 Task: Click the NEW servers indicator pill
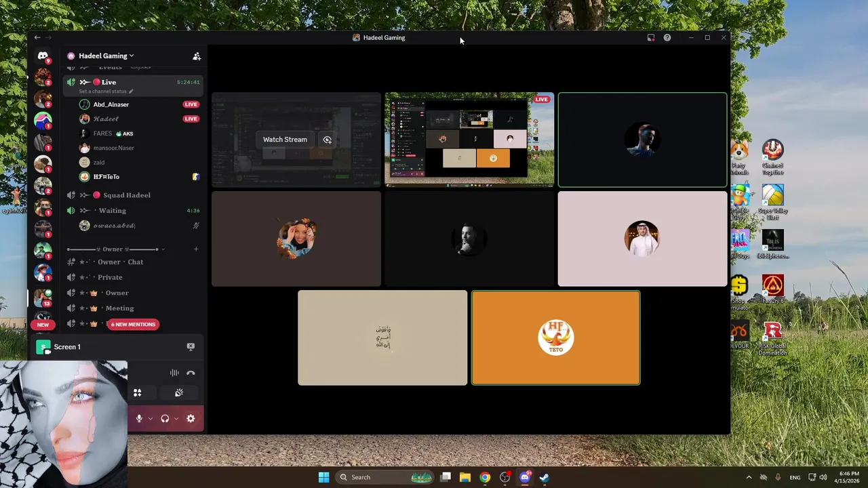pos(43,325)
